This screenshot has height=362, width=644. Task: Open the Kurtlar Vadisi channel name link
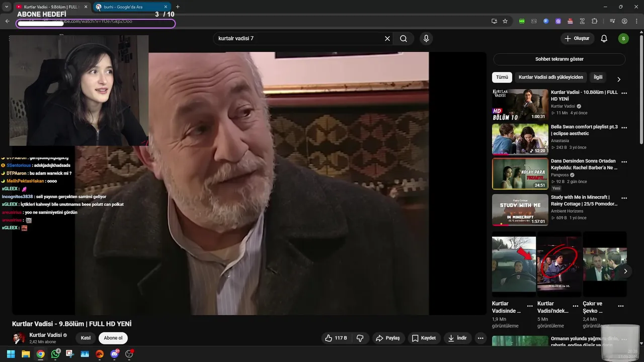(x=45, y=335)
